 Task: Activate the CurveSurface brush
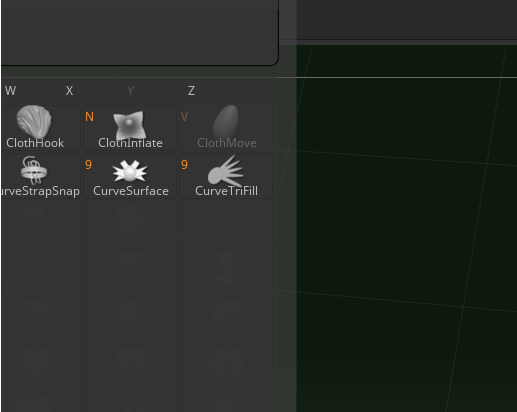tap(130, 176)
